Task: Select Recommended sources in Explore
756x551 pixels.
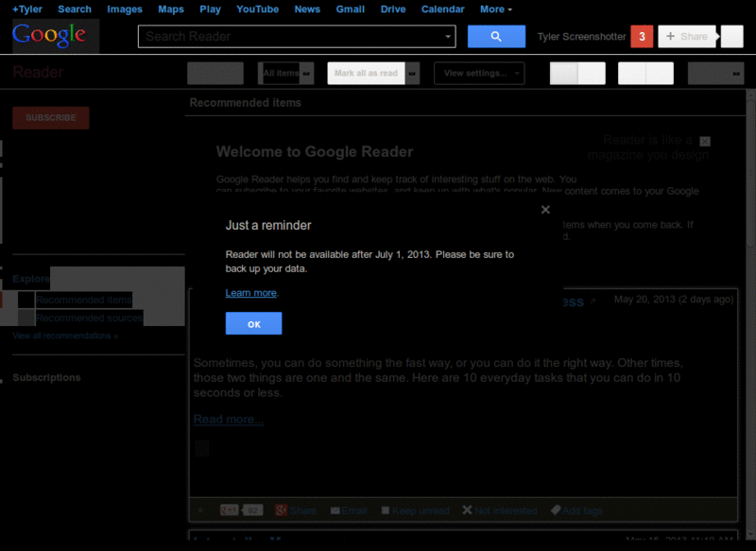Action: (89, 319)
